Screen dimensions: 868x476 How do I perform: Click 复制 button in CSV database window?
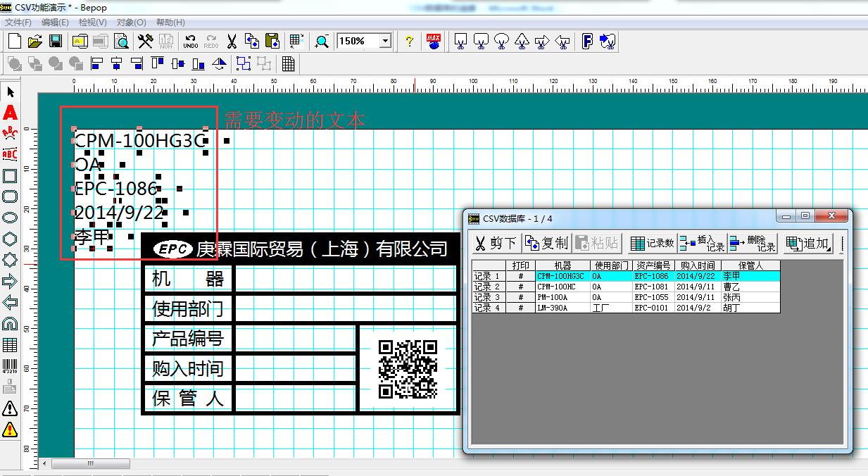[547, 243]
